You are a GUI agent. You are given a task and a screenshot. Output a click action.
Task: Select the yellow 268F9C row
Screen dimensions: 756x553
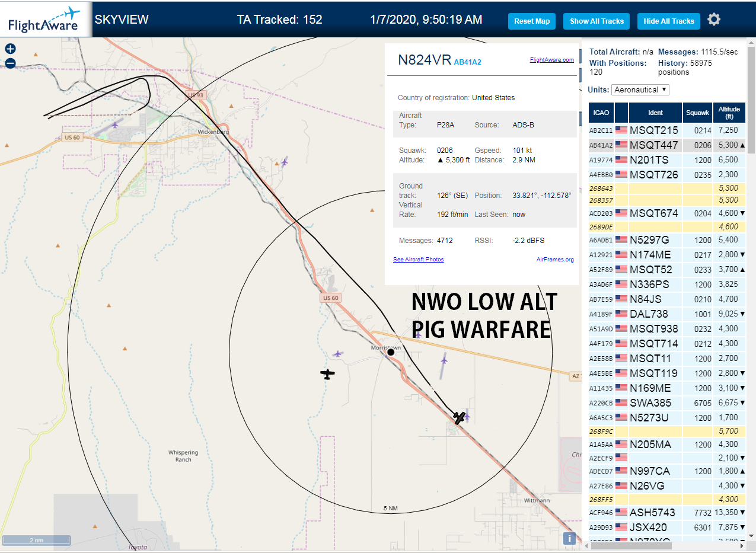pos(667,431)
